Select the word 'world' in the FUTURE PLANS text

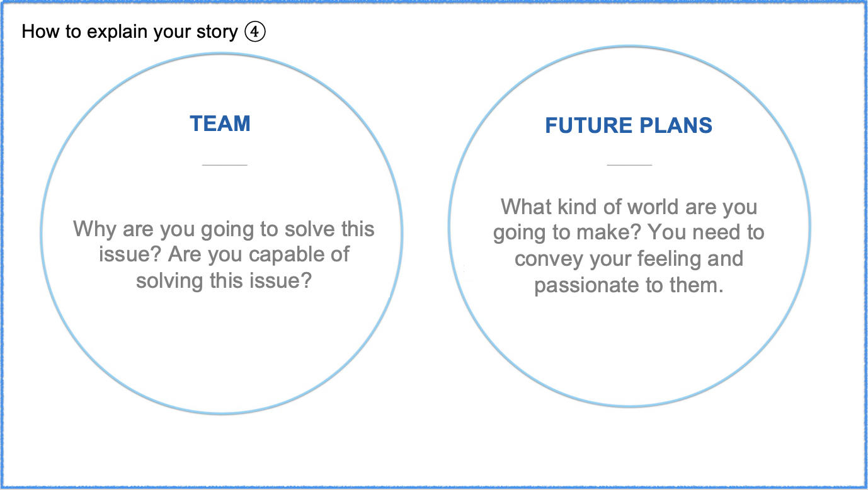[x=644, y=207]
